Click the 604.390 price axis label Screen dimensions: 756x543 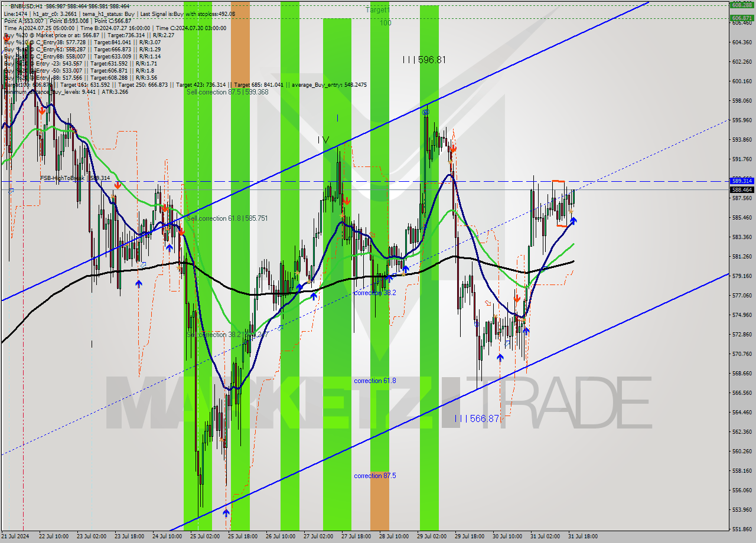coord(741,42)
